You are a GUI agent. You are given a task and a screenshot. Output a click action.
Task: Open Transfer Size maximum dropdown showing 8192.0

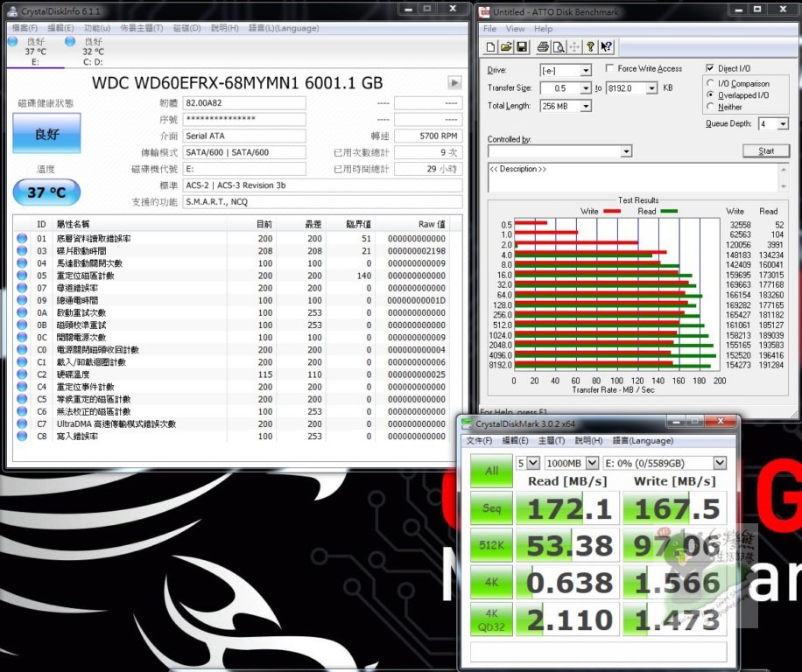[651, 87]
